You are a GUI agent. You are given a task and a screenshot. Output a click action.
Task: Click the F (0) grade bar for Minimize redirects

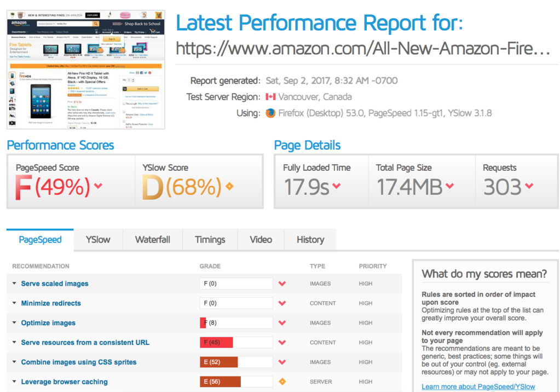(x=236, y=303)
